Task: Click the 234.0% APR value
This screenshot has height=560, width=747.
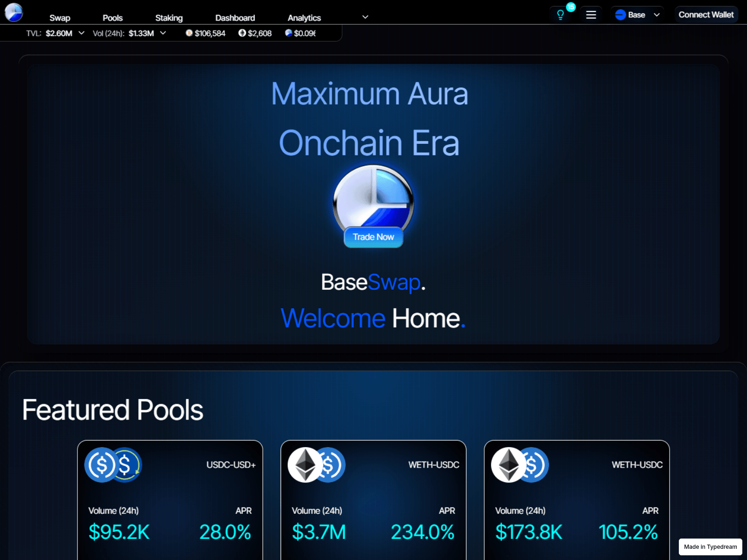Action: click(x=423, y=532)
